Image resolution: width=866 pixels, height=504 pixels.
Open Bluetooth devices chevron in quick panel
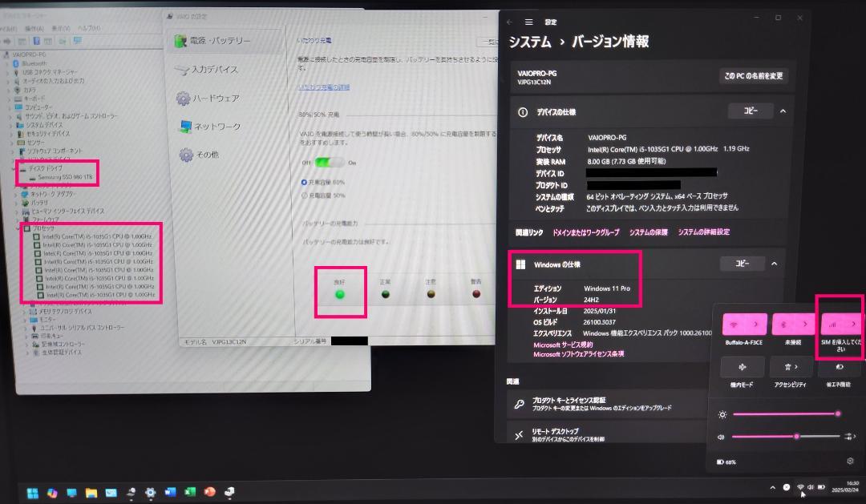[x=805, y=324]
